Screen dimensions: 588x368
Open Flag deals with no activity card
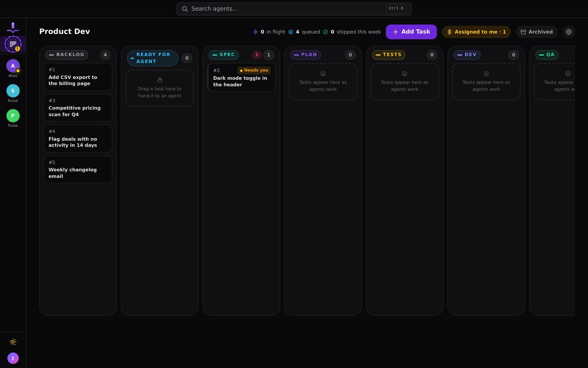(78, 139)
